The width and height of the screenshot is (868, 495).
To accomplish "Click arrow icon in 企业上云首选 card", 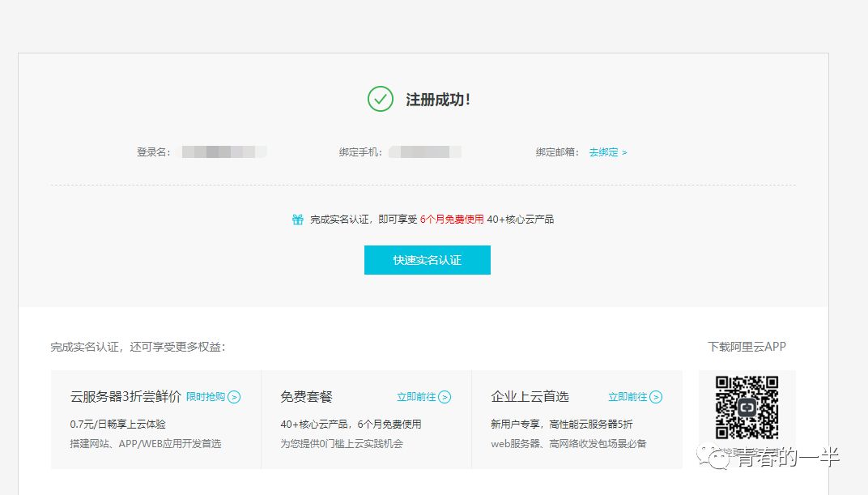I will click(656, 397).
